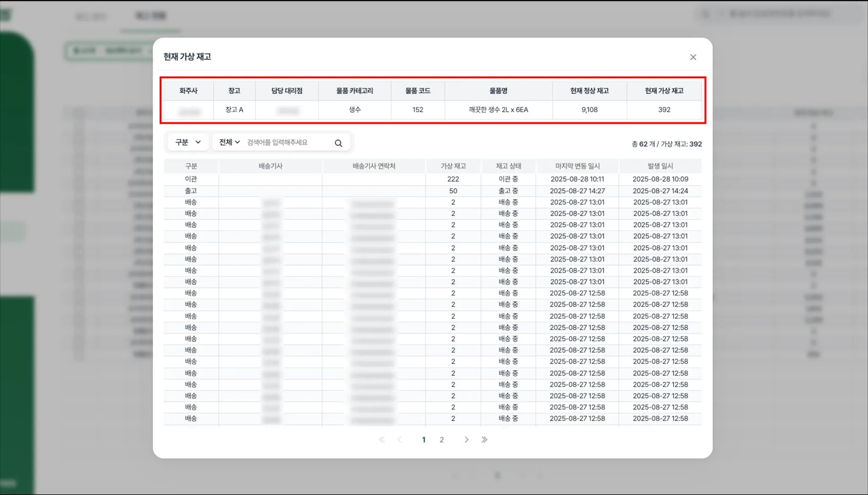Go to the next page using single arrow
The height and width of the screenshot is (495, 868).
click(466, 440)
